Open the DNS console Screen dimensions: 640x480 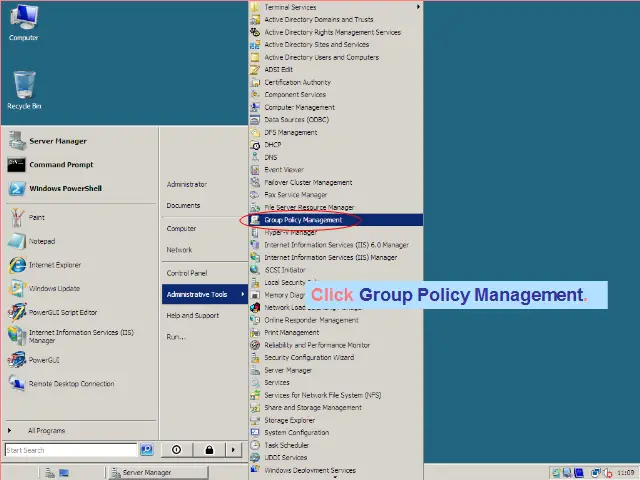(336, 157)
